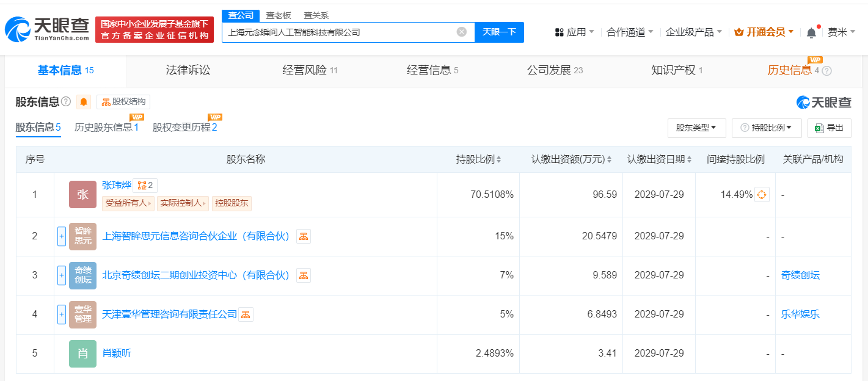868x381 pixels.
Task: Clear the search box with the X icon
Action: pyautogui.click(x=462, y=32)
